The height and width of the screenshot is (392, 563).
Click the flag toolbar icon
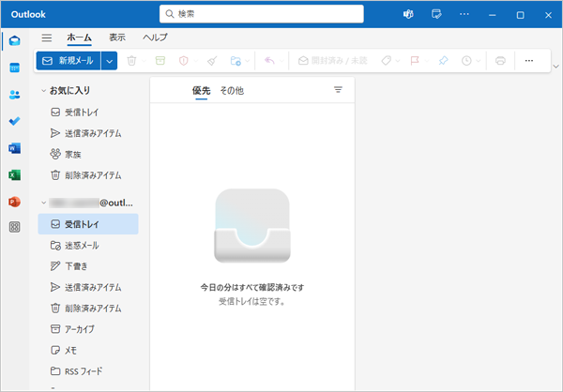pos(415,61)
